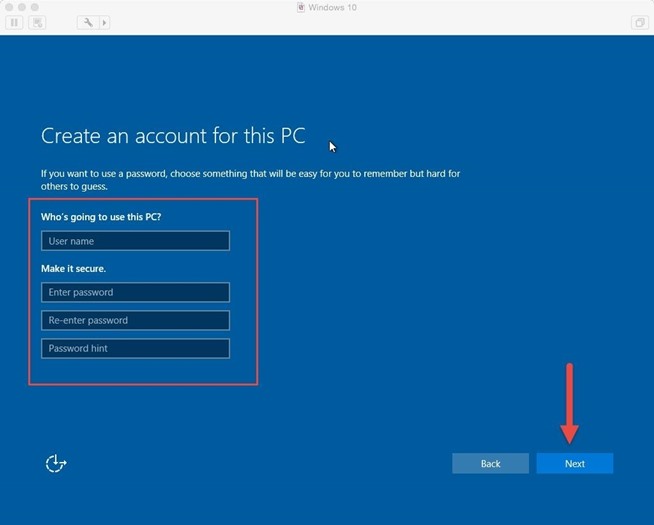Click the Windows 10 title bar icon
The height and width of the screenshot is (525, 654).
[x=302, y=7]
